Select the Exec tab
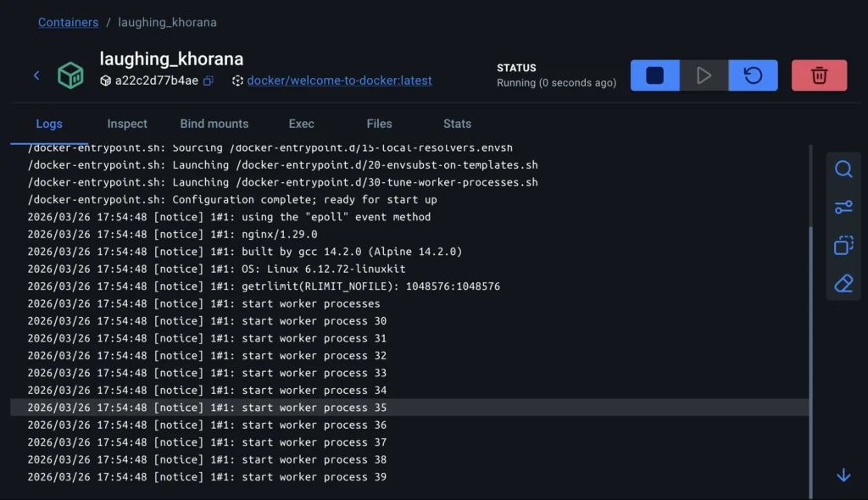 click(x=301, y=124)
